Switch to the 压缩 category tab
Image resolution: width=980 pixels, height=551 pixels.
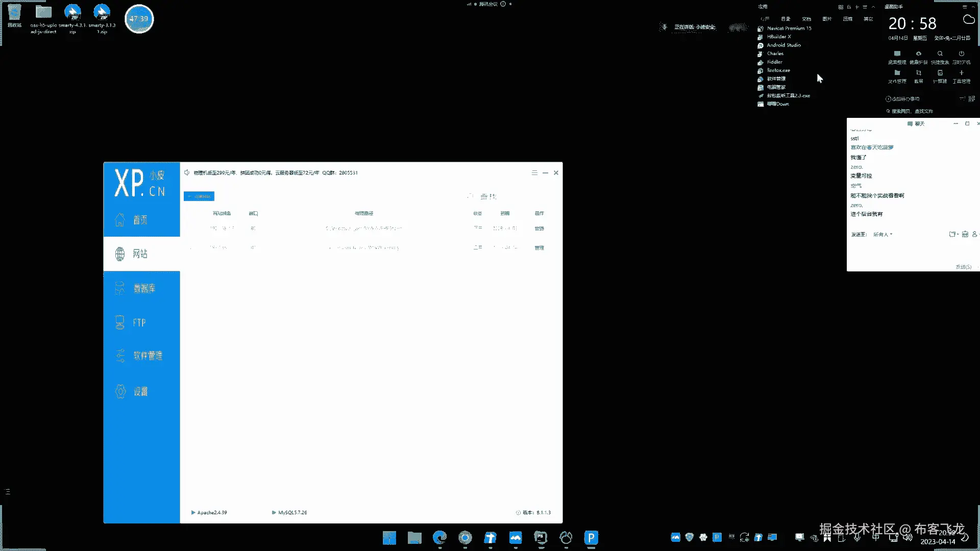pos(847,19)
